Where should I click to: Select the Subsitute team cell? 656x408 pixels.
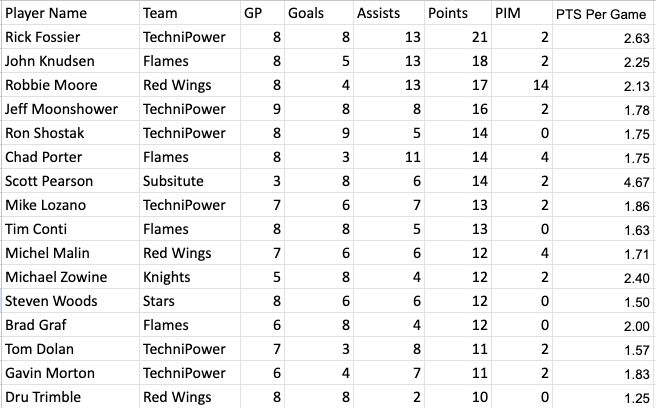190,181
